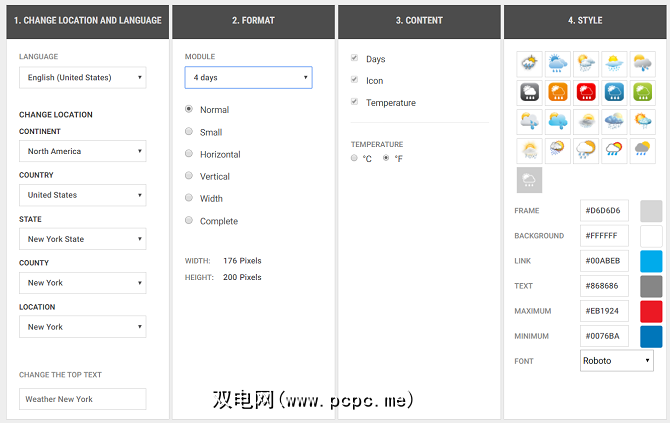
Task: Choose the green square weather icon style
Action: point(642,92)
